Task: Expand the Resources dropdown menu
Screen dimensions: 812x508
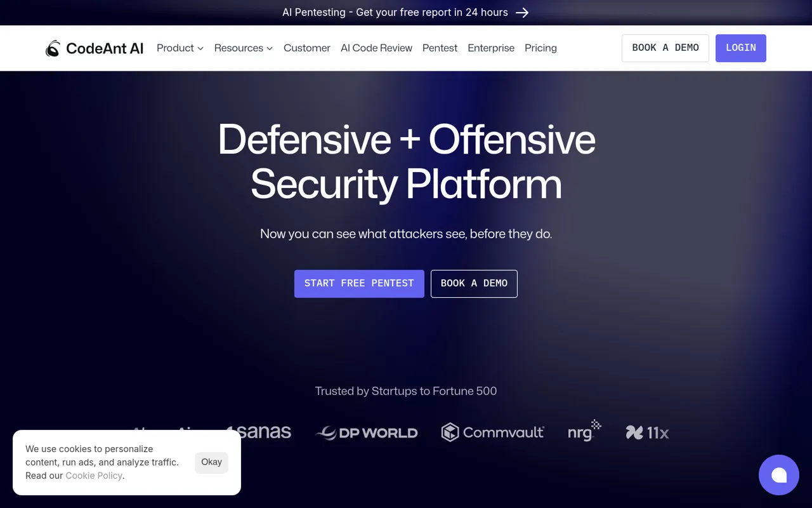Action: pos(244,48)
